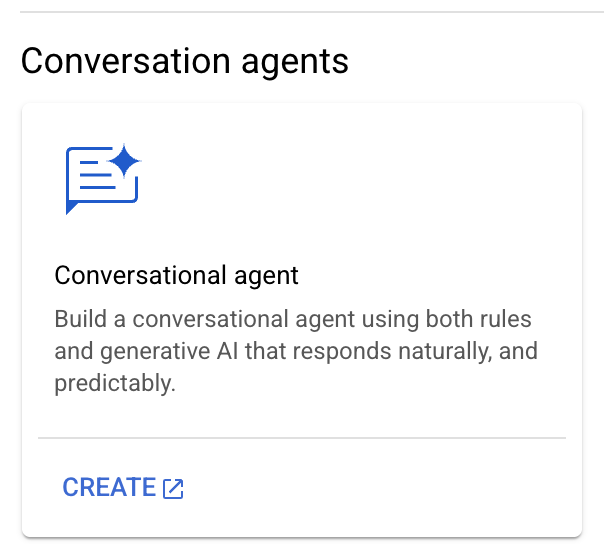Click the external-link icon beside CREATE
The width and height of the screenshot is (604, 544).
[173, 488]
